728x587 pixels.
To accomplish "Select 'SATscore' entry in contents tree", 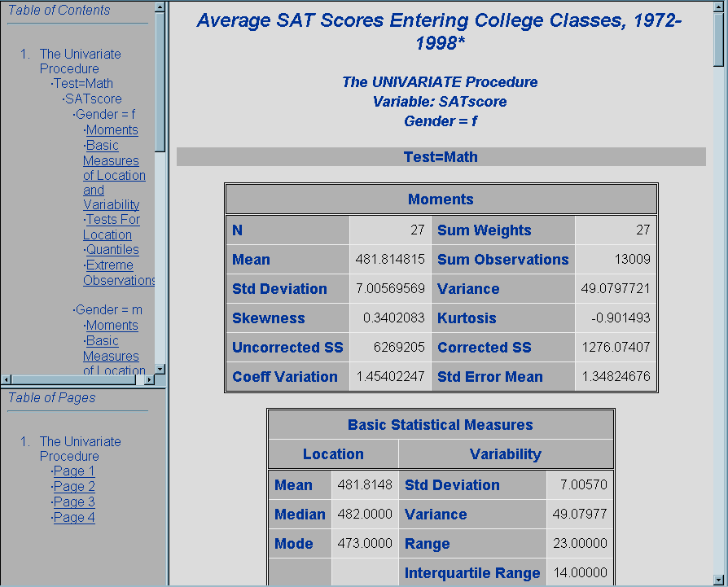I will click(x=94, y=99).
